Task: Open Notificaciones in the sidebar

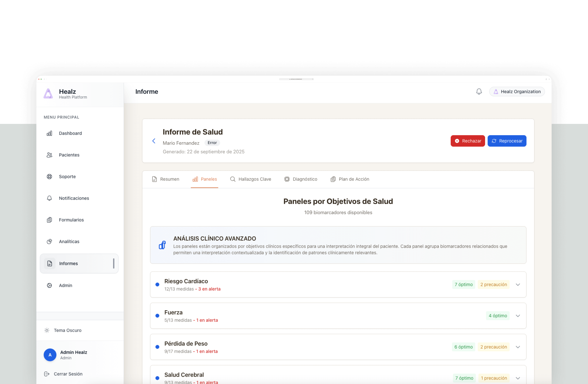Action: 74,198
